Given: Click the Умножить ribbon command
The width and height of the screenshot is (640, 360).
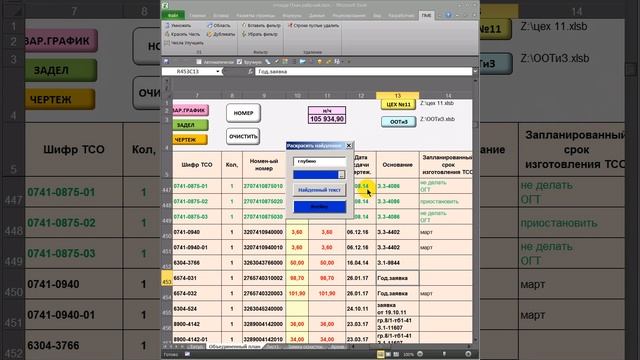Looking at the screenshot, I should tap(178, 25).
